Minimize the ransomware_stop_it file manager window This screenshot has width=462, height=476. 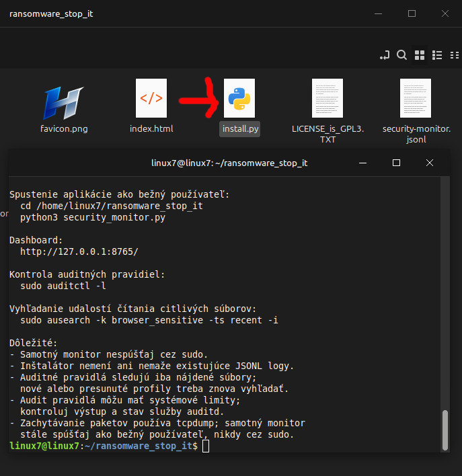tap(378, 13)
